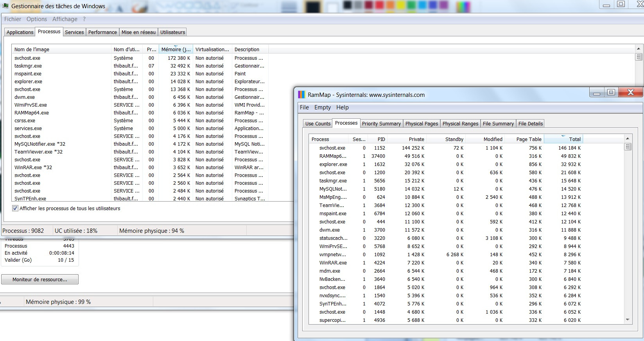Click the Task Manager title bar icon
Screen dimensions: 644x341
(5, 6)
